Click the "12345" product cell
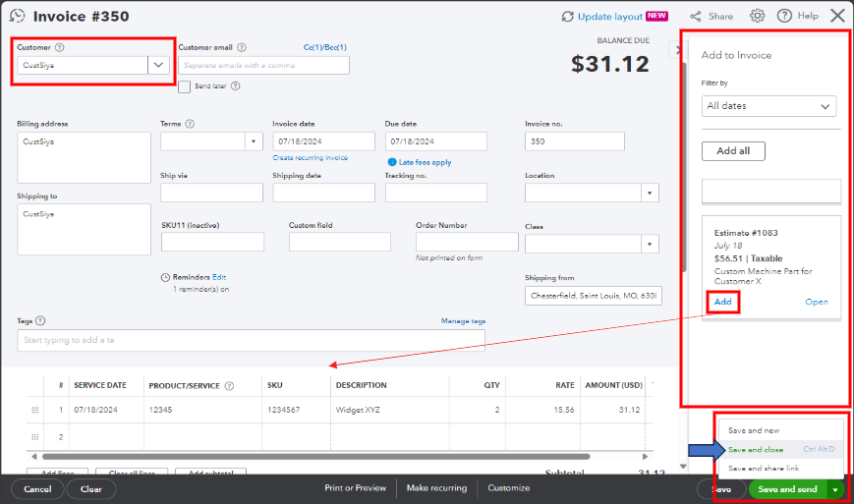This screenshot has height=504, width=854. point(202,410)
